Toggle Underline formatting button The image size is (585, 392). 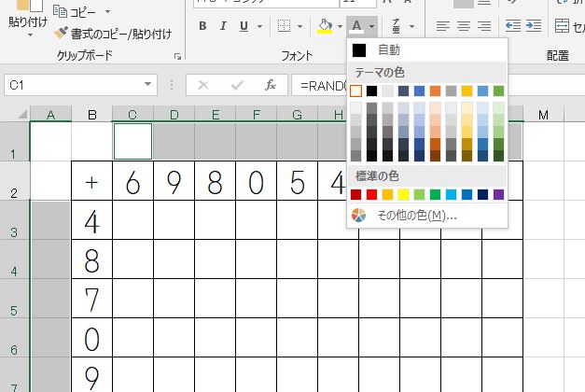point(244,26)
